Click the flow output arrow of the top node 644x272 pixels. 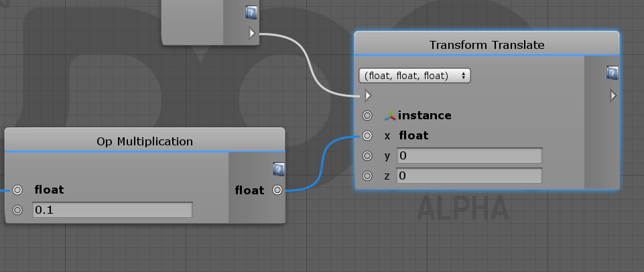252,33
